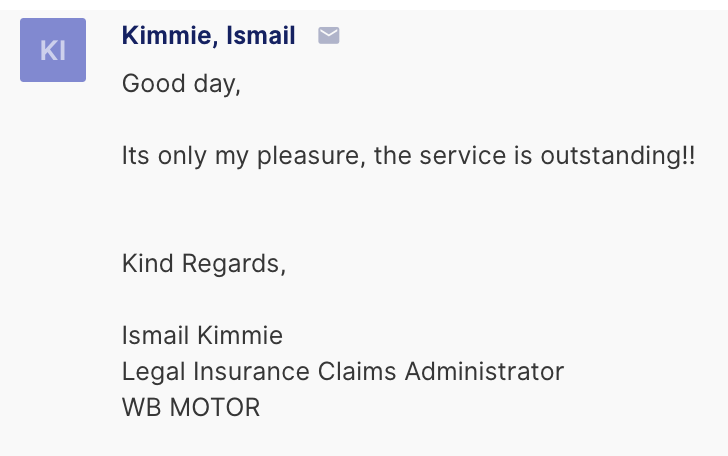Click the 'Kind Regards,' closing line
Screen dimensions: 728x456
tap(204, 264)
